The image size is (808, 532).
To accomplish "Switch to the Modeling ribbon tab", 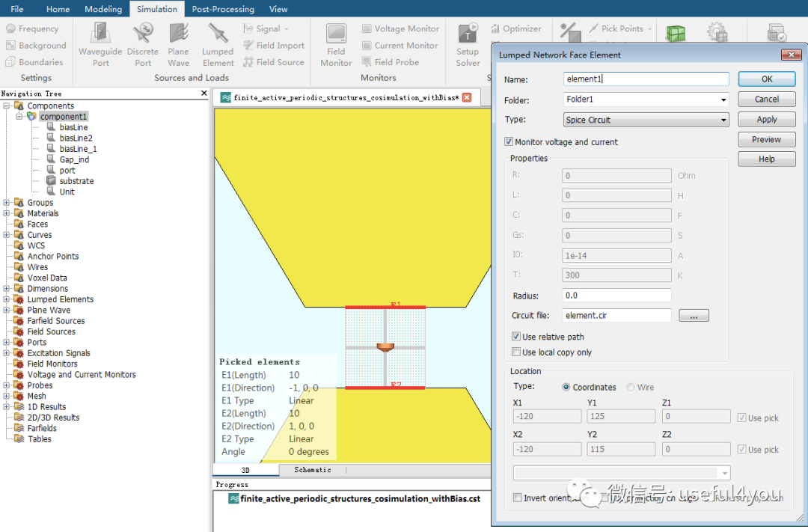I will point(103,9).
